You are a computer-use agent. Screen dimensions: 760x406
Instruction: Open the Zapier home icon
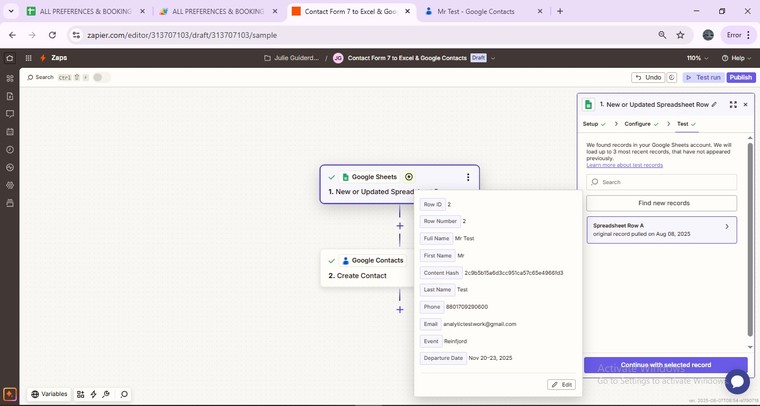pos(10,58)
